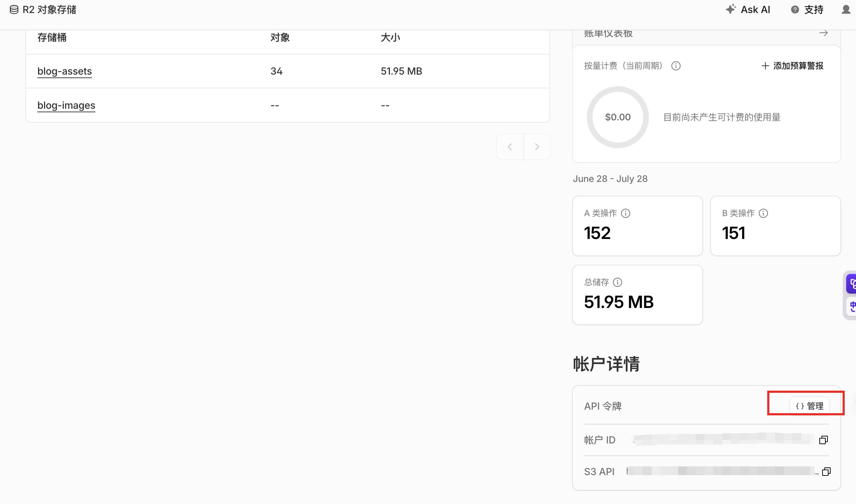
Task: Click the support question mark icon
Action: click(x=795, y=10)
